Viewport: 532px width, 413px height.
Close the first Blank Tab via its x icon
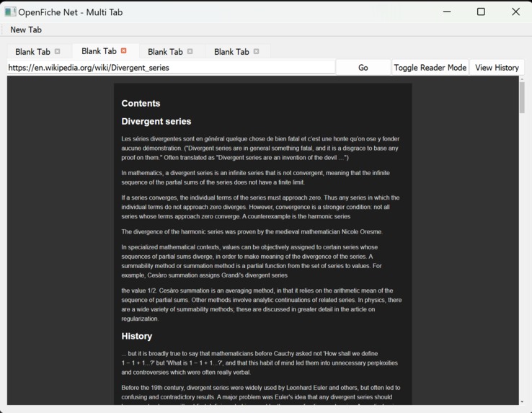coord(58,51)
